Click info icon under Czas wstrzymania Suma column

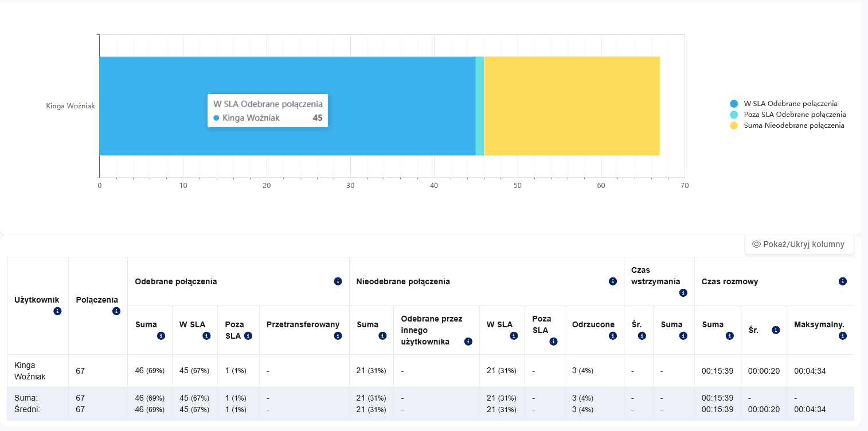point(683,336)
